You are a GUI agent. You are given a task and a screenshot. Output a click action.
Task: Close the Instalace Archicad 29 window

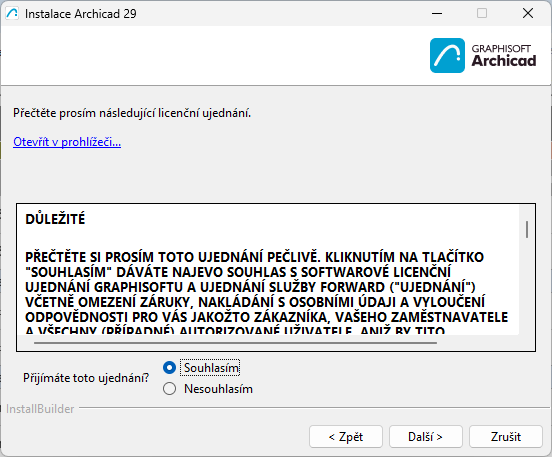(x=528, y=14)
